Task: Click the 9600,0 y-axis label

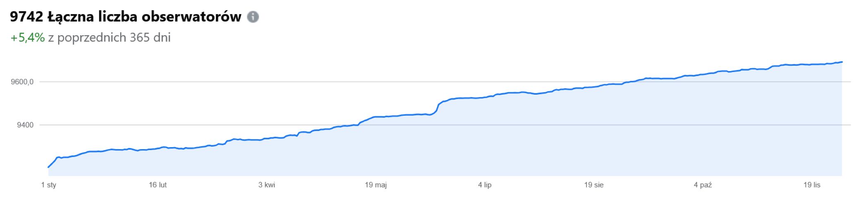Action: pyautogui.click(x=22, y=82)
